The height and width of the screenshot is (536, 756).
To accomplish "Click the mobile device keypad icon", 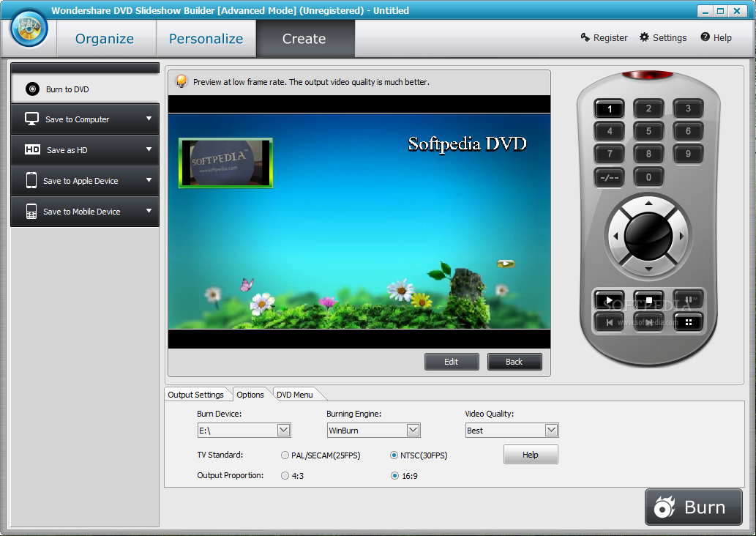I will [x=31, y=212].
